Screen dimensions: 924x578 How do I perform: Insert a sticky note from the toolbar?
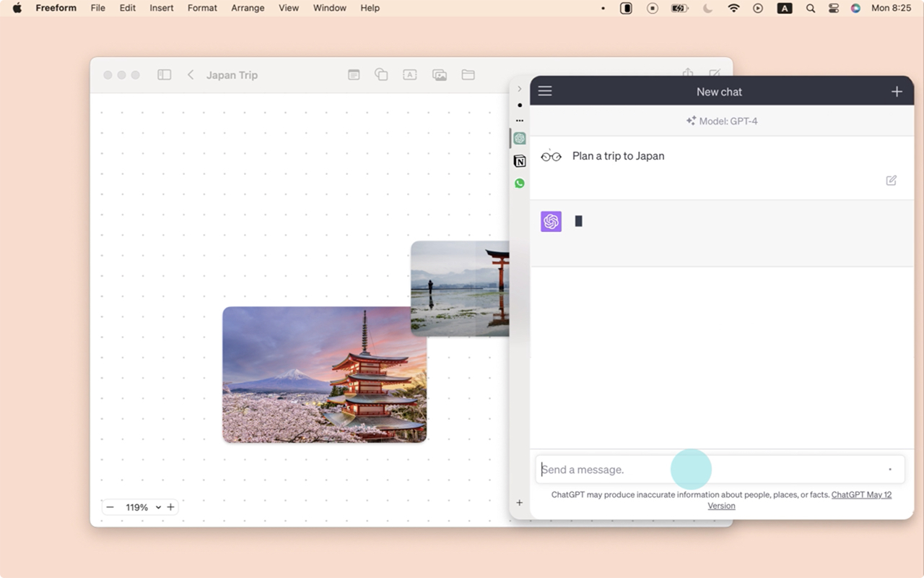(x=354, y=74)
